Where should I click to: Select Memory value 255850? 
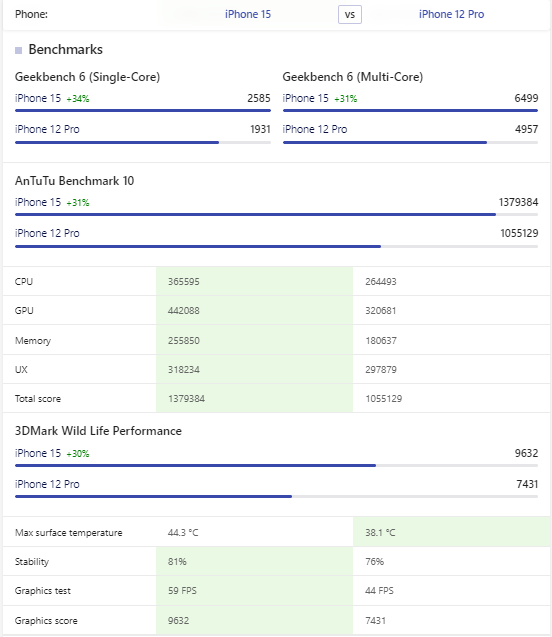pyautogui.click(x=184, y=340)
